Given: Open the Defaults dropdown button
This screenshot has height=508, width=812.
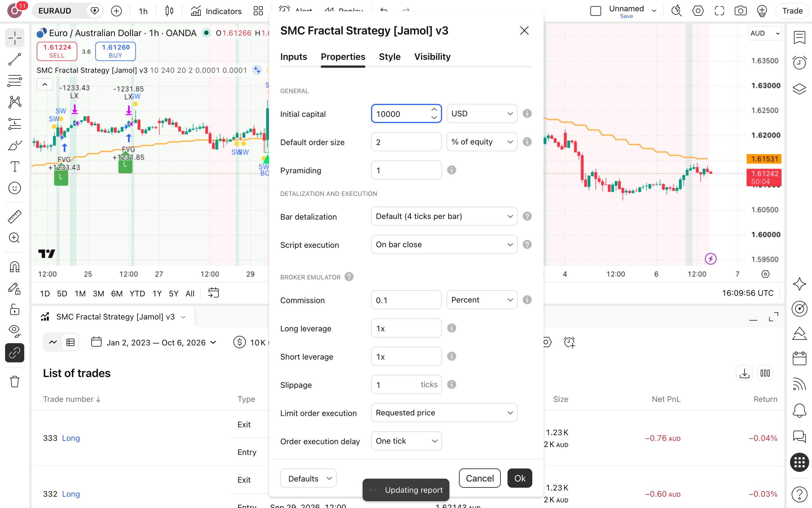Looking at the screenshot, I should point(308,478).
